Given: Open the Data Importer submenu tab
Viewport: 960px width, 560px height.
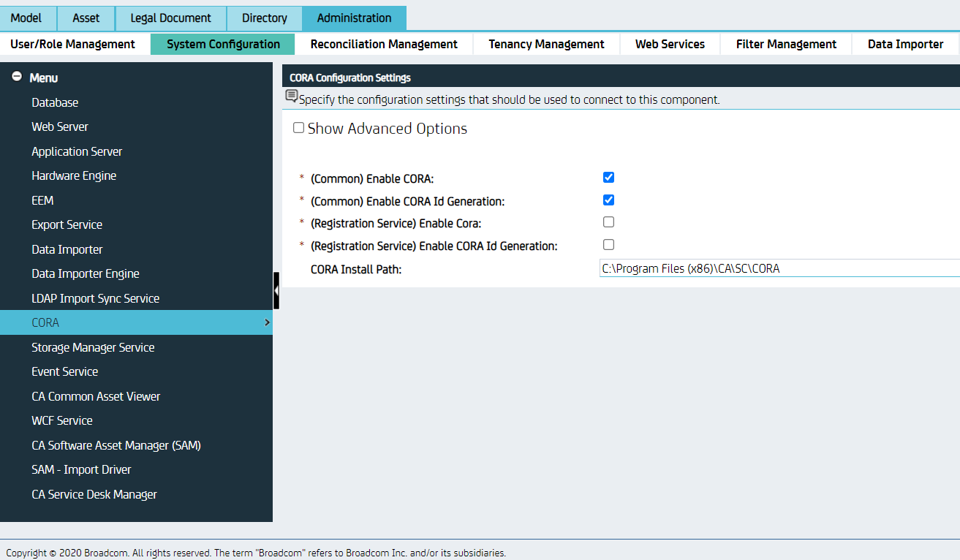Looking at the screenshot, I should tap(905, 44).
